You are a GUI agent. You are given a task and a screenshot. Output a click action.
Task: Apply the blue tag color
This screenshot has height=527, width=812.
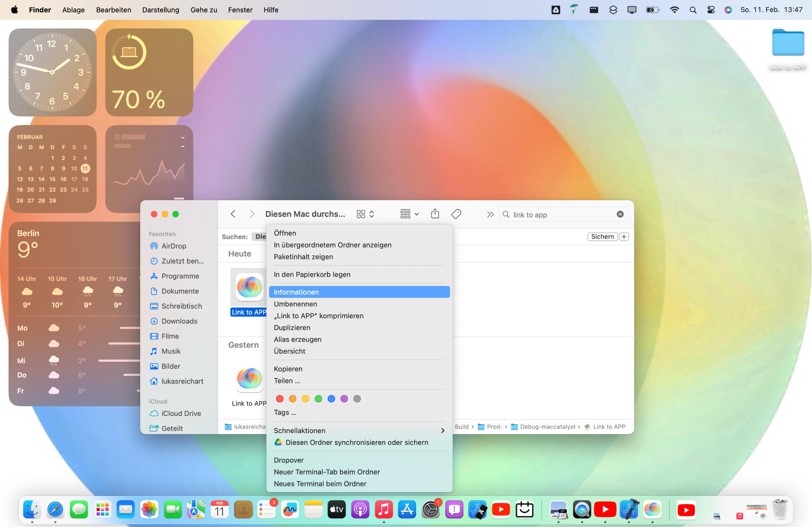tap(331, 399)
